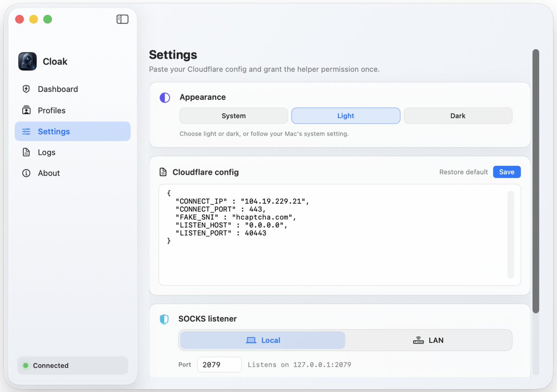Click the SOCKS listener shield icon
Viewport: 557px width, 392px height.
point(164,319)
